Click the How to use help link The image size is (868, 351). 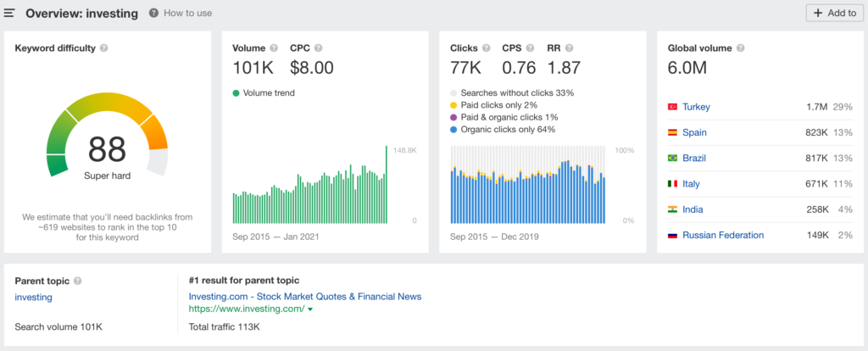[187, 13]
